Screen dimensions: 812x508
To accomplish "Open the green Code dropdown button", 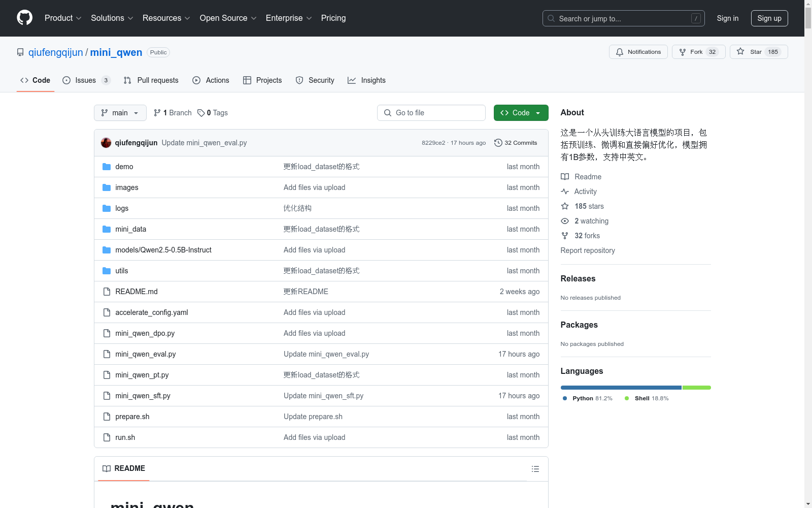I will pos(521,113).
